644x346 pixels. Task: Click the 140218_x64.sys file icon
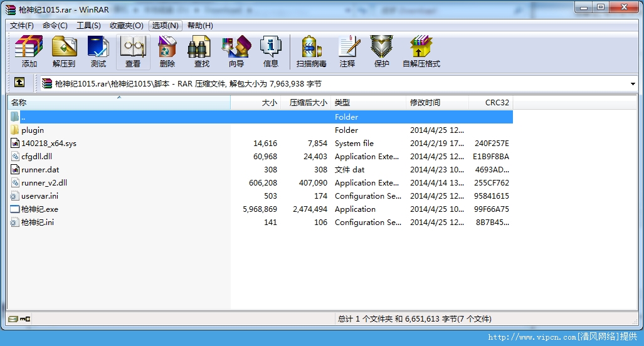[x=15, y=144]
